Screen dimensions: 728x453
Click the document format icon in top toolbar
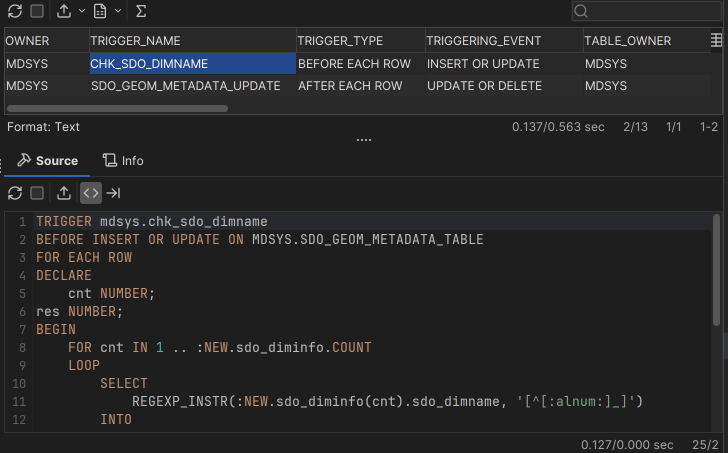click(x=100, y=11)
